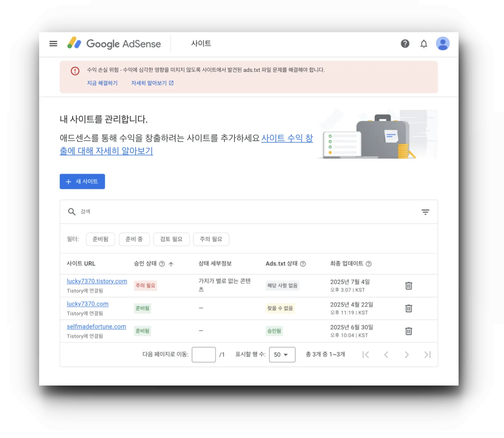Toggle the 검토 필요 filter chip

coord(171,239)
